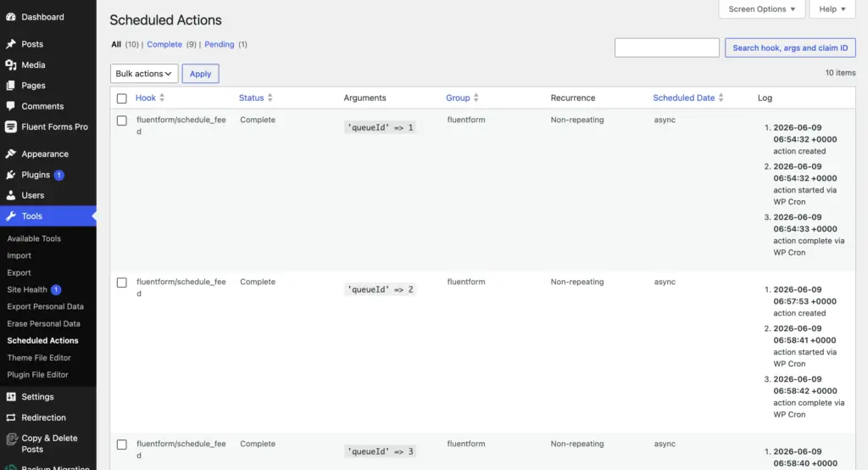
Task: Focus the scheduled actions search field
Action: 666,48
